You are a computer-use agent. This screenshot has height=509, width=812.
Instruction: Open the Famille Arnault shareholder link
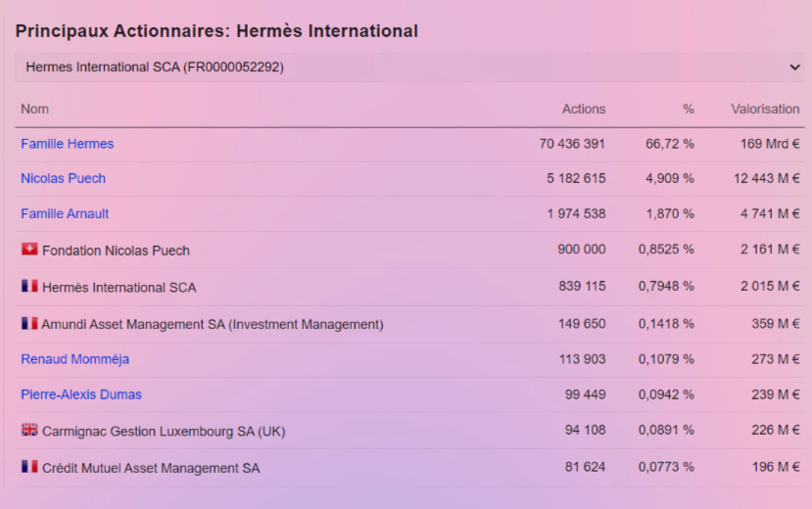pos(65,213)
